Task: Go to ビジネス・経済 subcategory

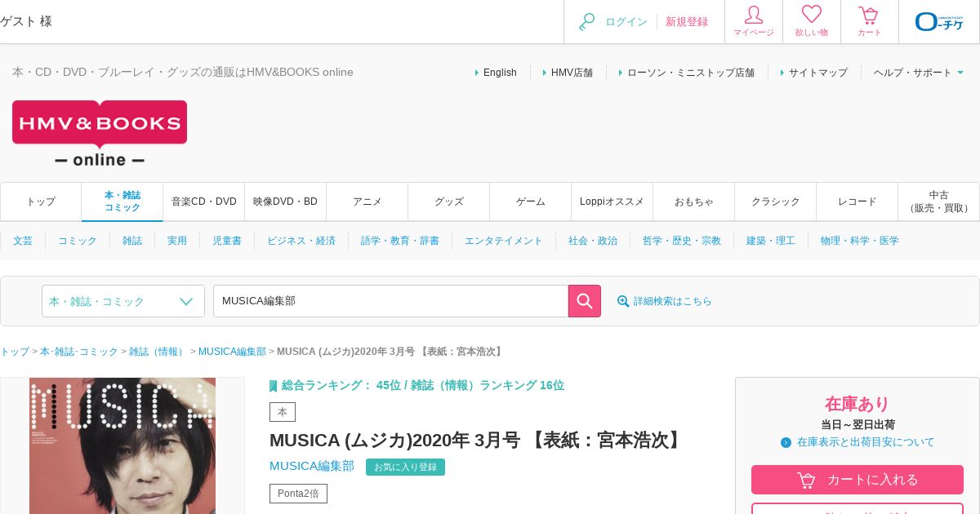Action: point(301,241)
